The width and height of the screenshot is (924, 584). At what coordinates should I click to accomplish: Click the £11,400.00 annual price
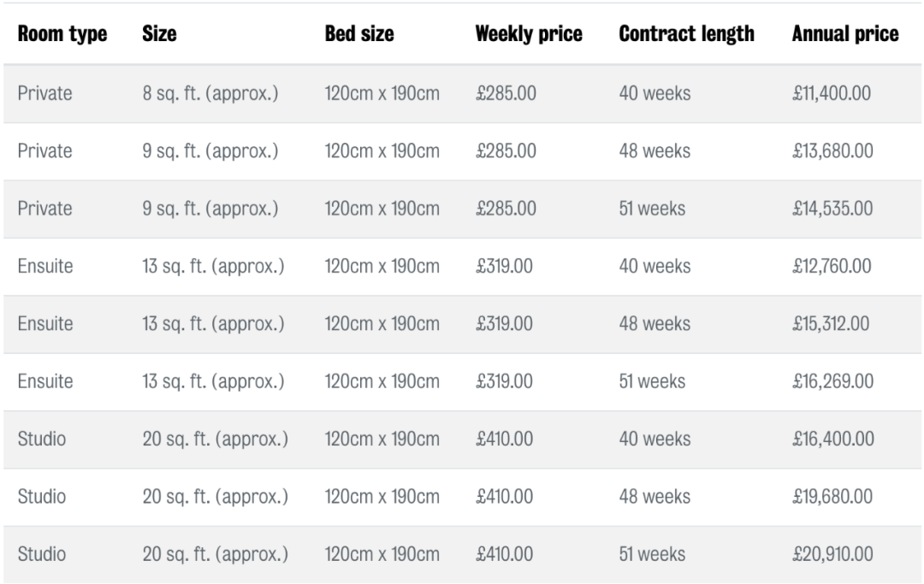(x=832, y=93)
